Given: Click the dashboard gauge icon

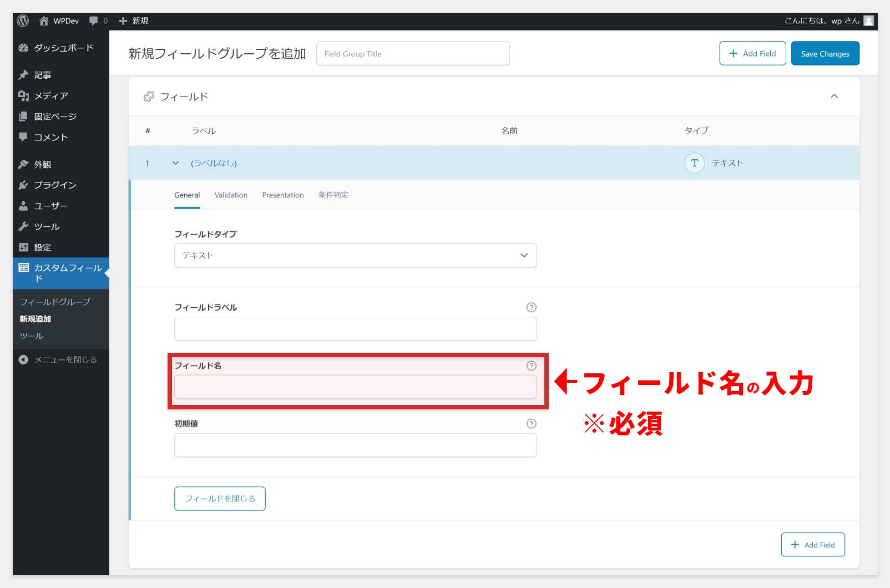Looking at the screenshot, I should (x=23, y=48).
